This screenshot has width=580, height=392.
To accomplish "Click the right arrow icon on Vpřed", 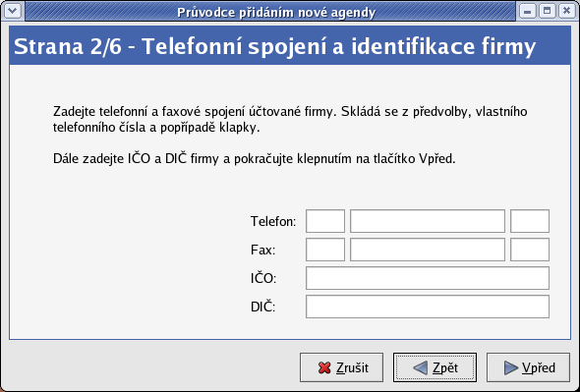I will 511,367.
